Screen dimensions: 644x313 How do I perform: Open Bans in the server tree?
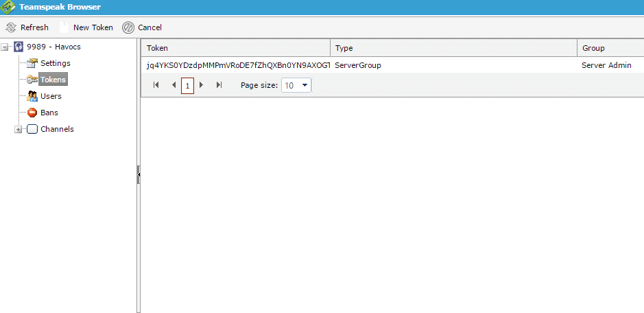pos(49,113)
